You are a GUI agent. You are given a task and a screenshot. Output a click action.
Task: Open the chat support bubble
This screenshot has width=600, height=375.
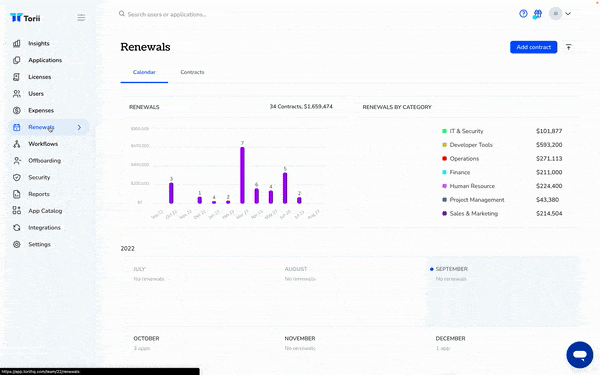(x=580, y=355)
